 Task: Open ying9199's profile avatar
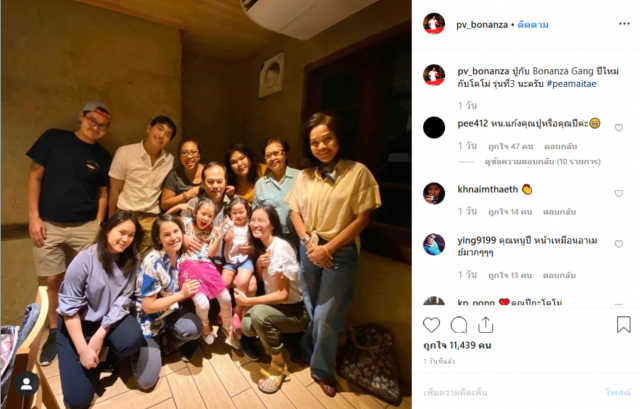[434, 244]
